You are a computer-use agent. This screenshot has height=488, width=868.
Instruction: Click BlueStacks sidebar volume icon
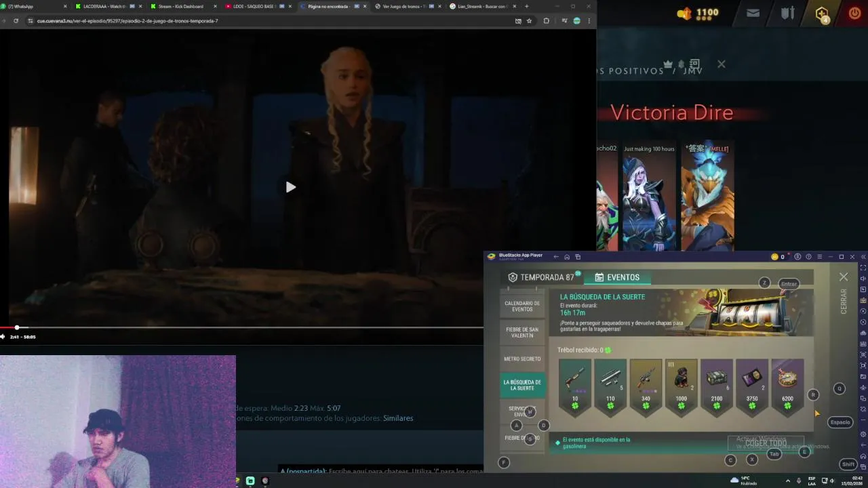tap(863, 279)
